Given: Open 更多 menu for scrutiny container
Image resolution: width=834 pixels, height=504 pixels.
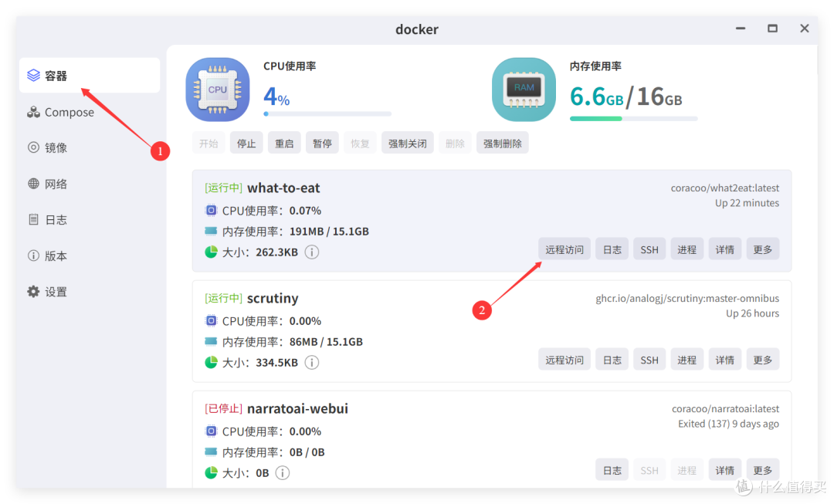Looking at the screenshot, I should [x=763, y=360].
